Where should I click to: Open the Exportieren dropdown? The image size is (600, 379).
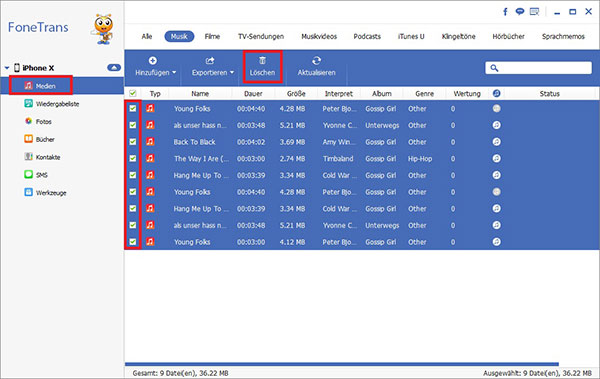[213, 66]
